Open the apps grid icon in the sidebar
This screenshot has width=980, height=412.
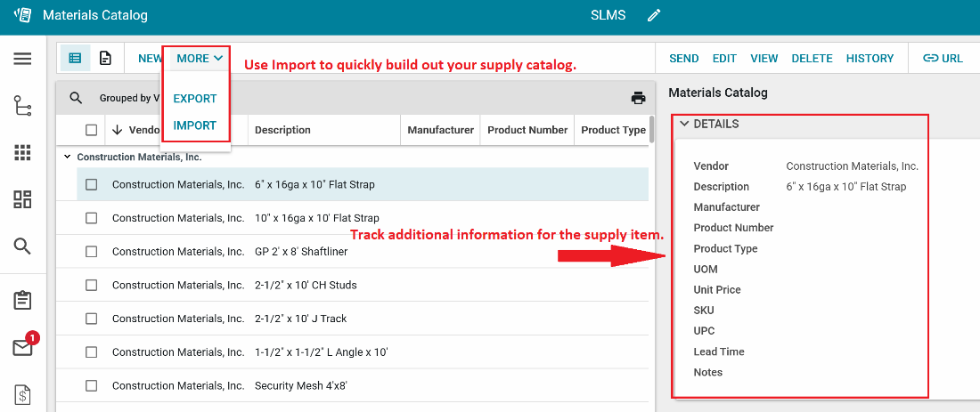click(x=22, y=152)
